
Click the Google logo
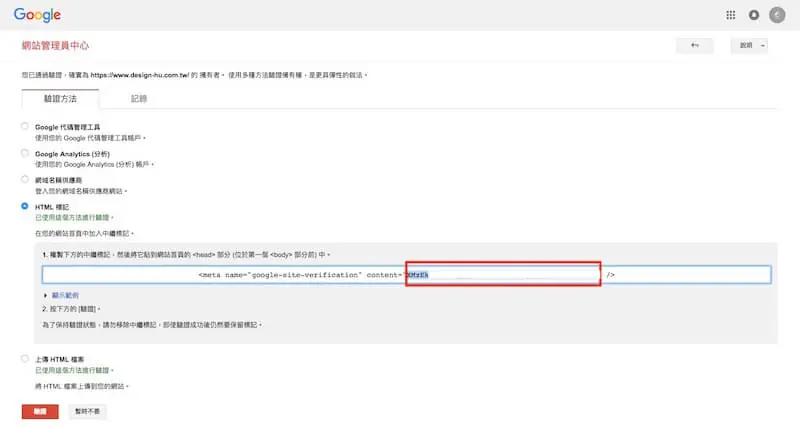coord(37,15)
